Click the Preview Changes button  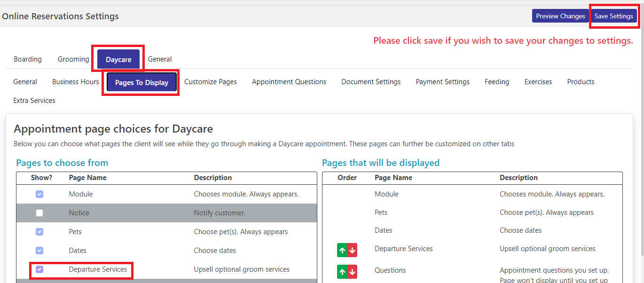(560, 16)
